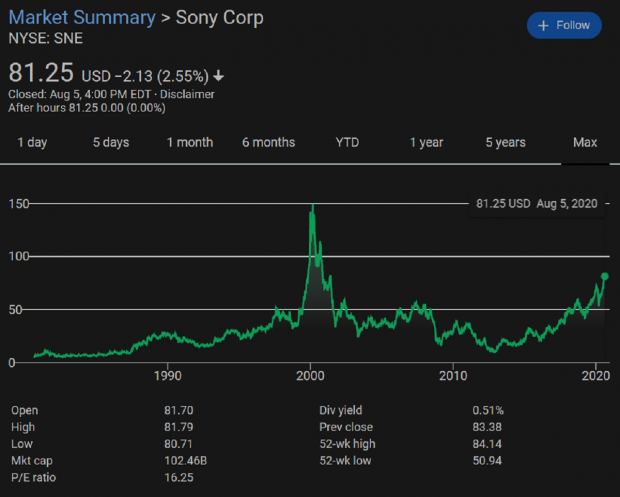Click the Div yield value 0.51%
Image resolution: width=620 pixels, height=497 pixels.
pos(488,410)
